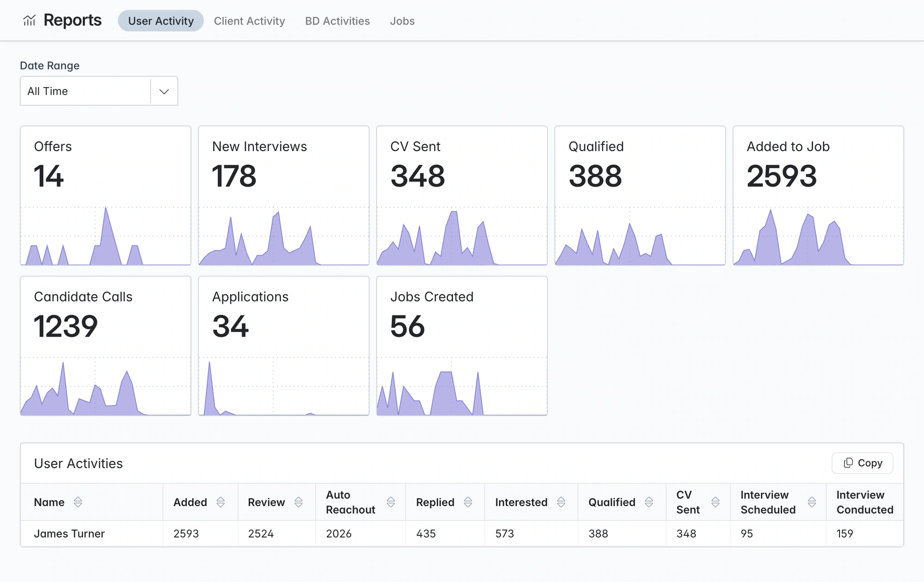The width and height of the screenshot is (924, 582).
Task: Click the Added value 2593 cell
Action: tap(200, 533)
